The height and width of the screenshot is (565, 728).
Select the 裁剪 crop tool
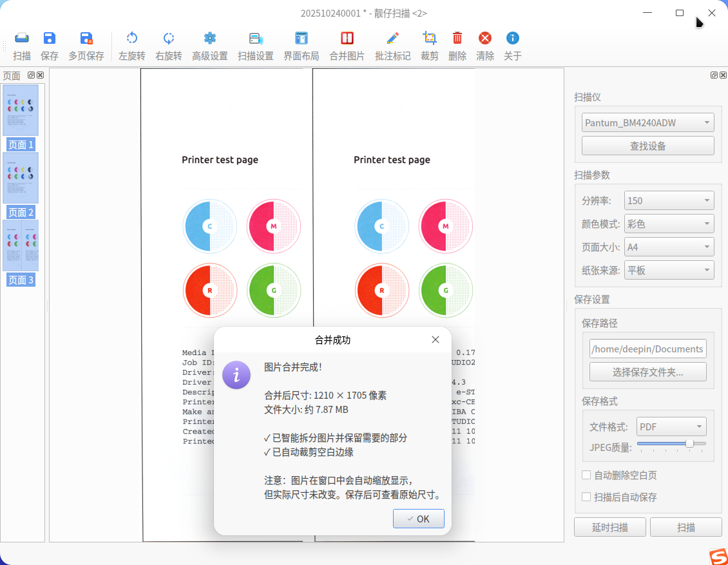point(430,46)
